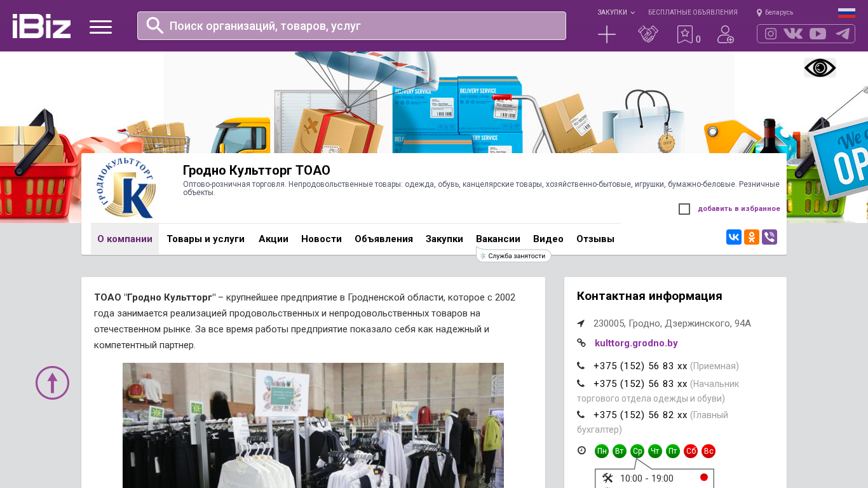The height and width of the screenshot is (488, 868).
Task: Check the добавить в избранное checkbox
Action: point(684,209)
